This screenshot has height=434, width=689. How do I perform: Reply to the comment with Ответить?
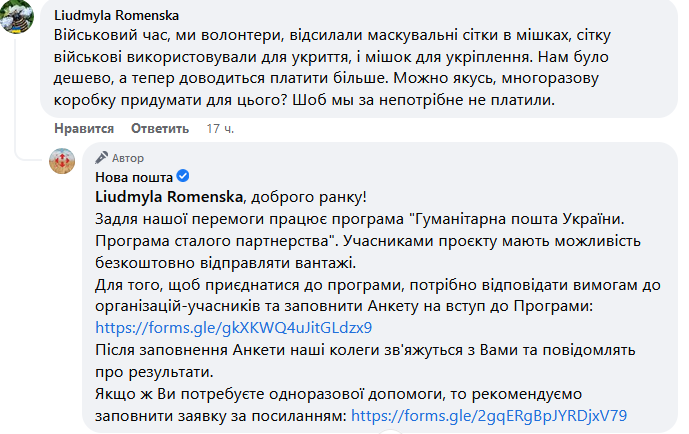click(x=160, y=128)
